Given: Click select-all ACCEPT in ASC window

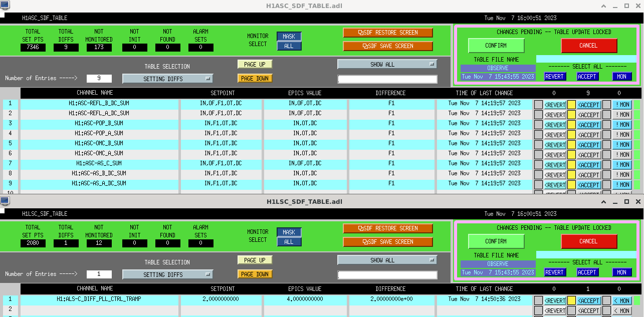Looking at the screenshot, I should [x=587, y=77].
